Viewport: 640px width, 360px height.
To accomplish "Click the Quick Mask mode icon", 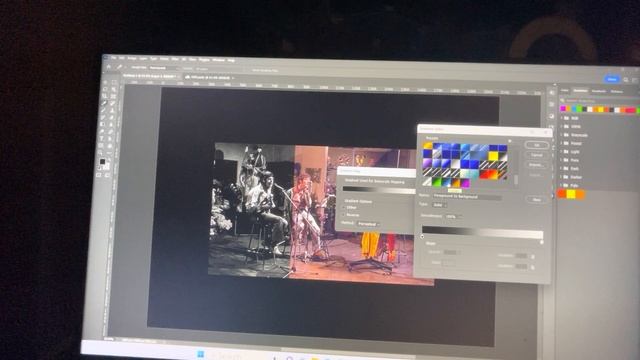I will (99, 175).
